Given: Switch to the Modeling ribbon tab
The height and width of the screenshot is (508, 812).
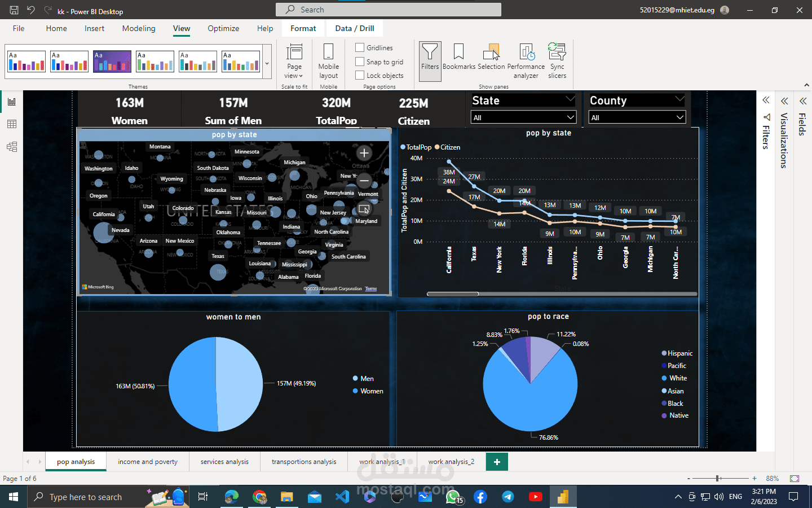Looking at the screenshot, I should click(139, 28).
